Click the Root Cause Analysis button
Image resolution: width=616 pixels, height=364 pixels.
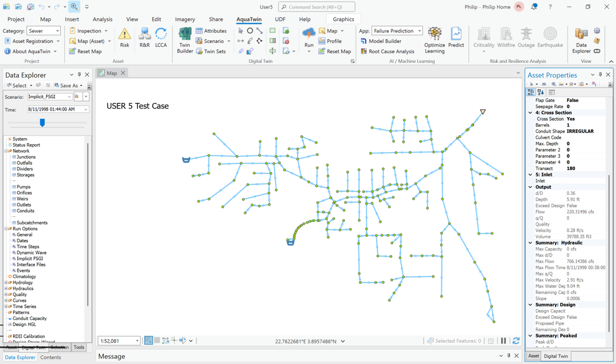387,51
